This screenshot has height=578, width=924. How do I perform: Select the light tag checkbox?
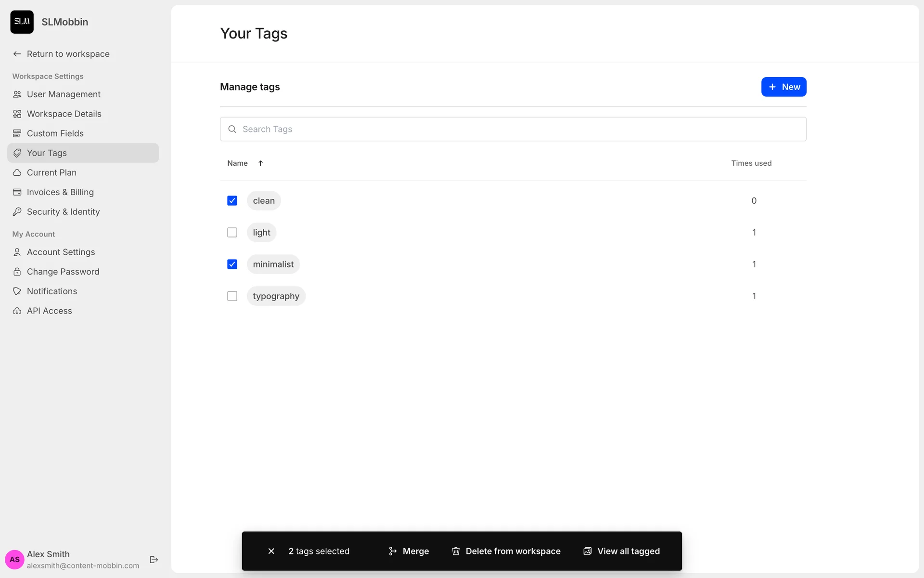pyautogui.click(x=232, y=233)
